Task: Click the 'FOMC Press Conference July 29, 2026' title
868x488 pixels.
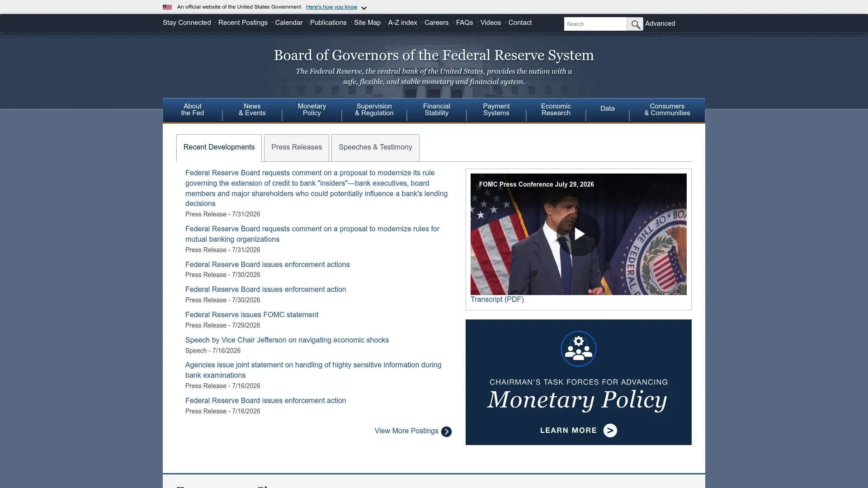Action: click(x=537, y=184)
